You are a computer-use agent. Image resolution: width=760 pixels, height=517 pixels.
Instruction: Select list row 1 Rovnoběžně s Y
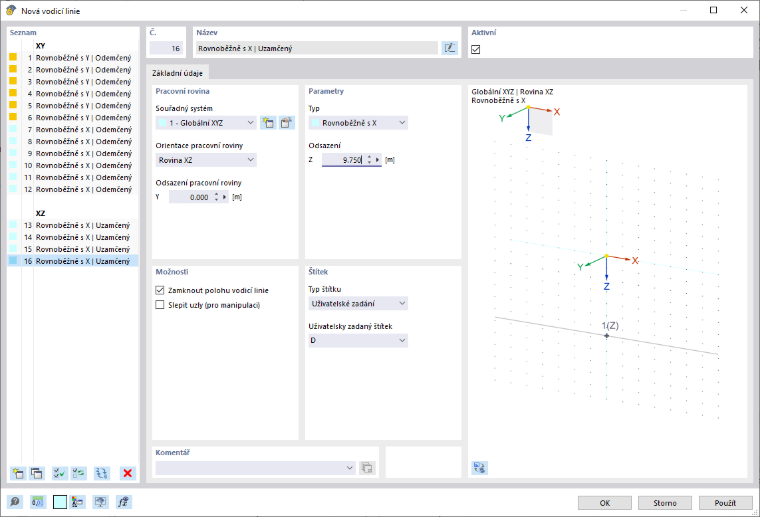pyautogui.click(x=73, y=58)
